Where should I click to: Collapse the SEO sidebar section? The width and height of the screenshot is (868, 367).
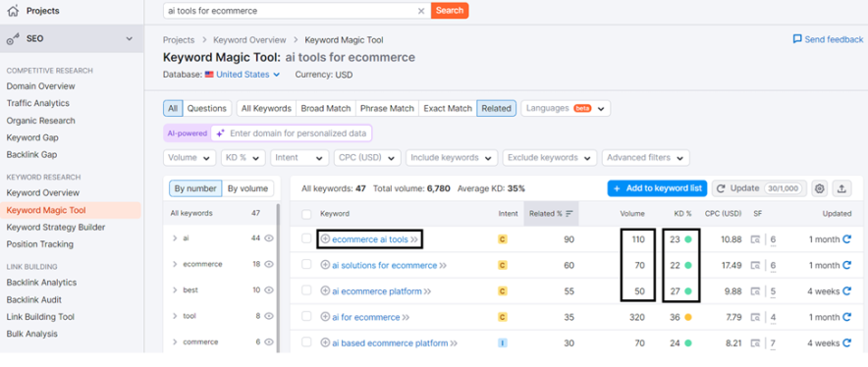130,38
